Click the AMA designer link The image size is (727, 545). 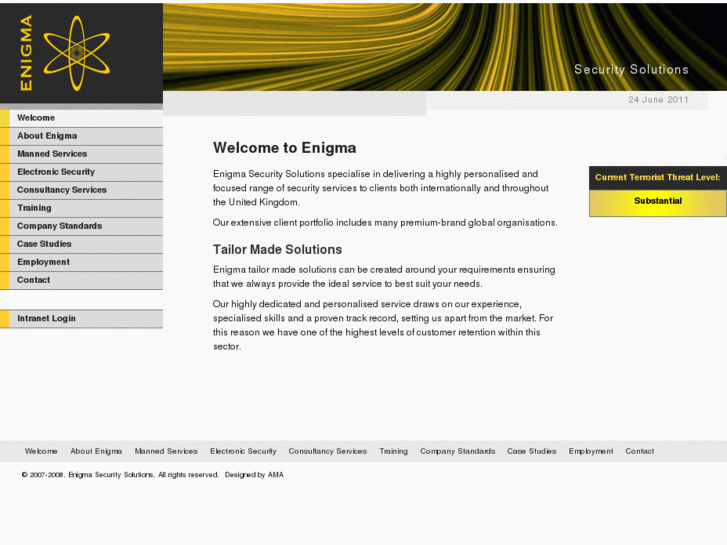pyautogui.click(x=275, y=475)
